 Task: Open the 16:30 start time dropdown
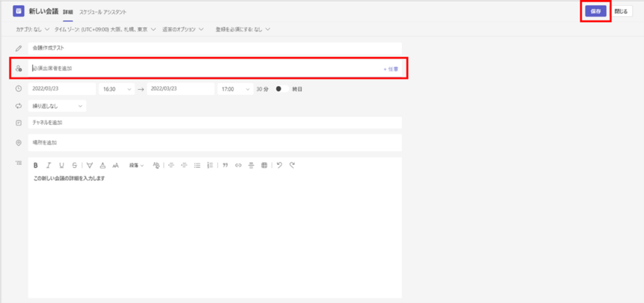tap(117, 89)
